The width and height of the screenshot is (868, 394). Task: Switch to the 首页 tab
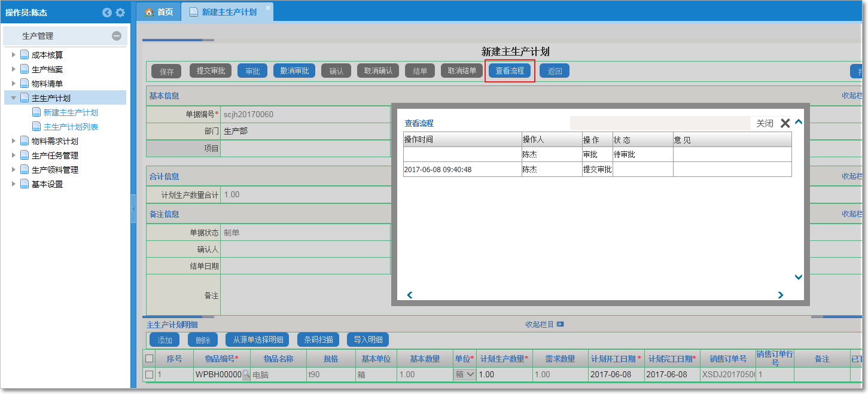[x=164, y=11]
